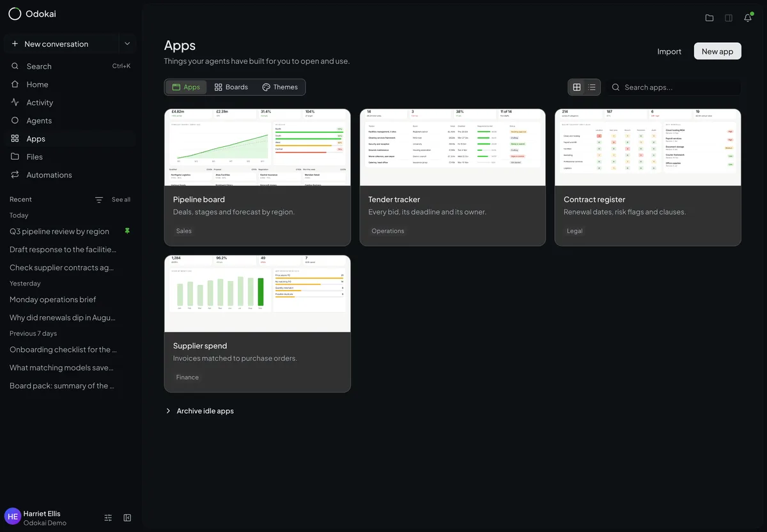
Task: Click the Home house icon
Action: pos(15,84)
